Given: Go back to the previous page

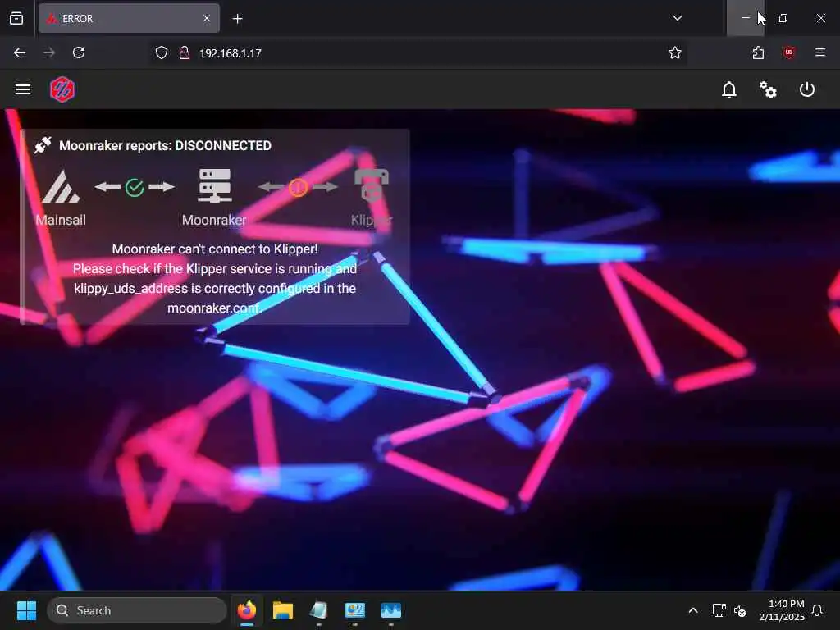Looking at the screenshot, I should click(x=20, y=53).
